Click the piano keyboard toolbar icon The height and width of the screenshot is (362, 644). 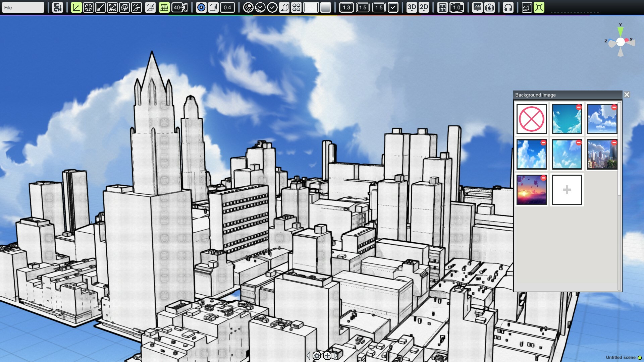[x=442, y=7]
